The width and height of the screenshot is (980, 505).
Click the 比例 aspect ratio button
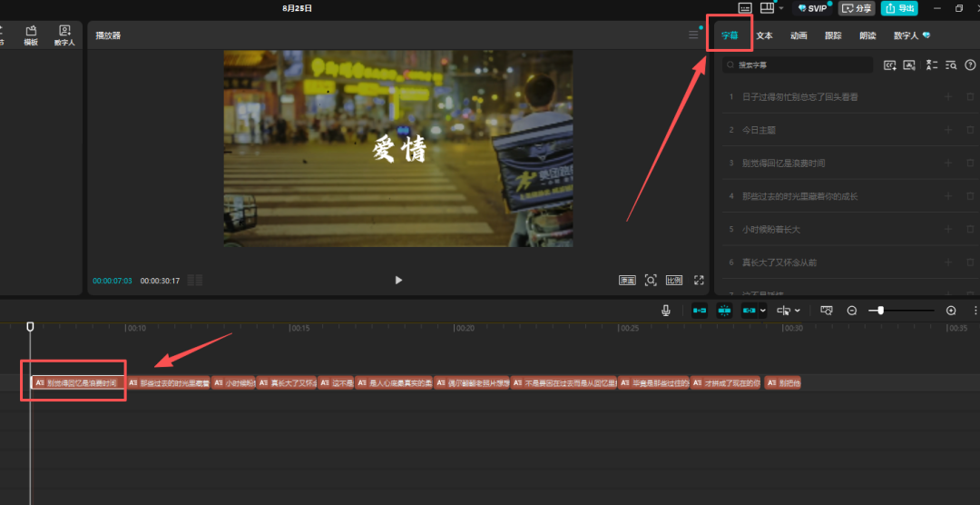[674, 280]
